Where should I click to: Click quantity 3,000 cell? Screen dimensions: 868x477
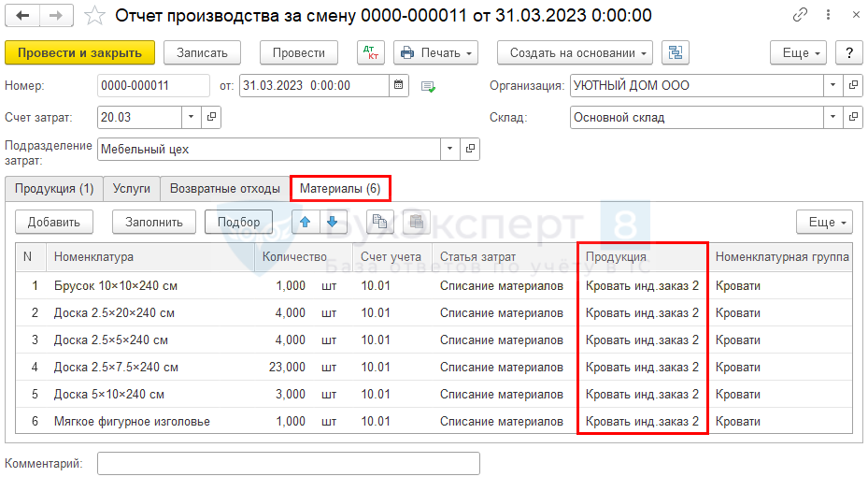click(290, 395)
